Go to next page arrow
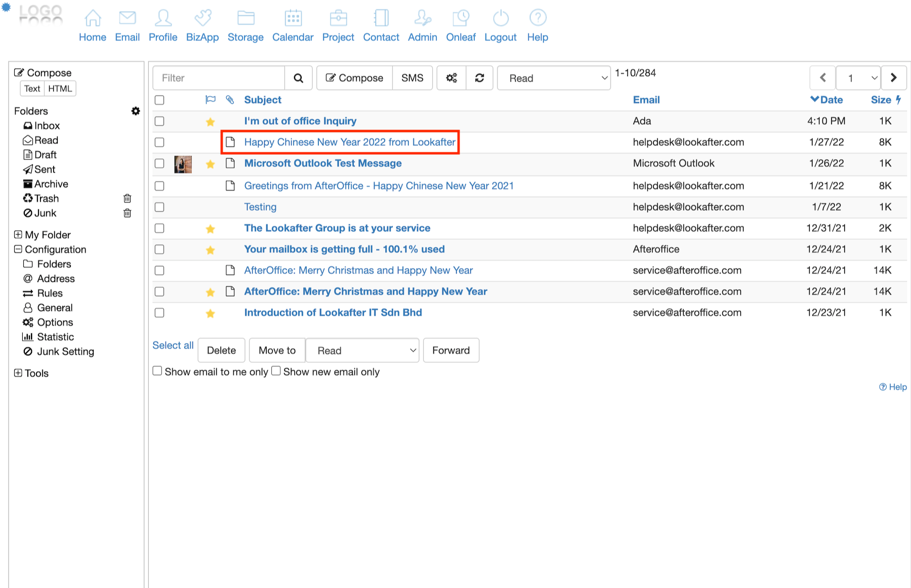The image size is (911, 588). [893, 78]
